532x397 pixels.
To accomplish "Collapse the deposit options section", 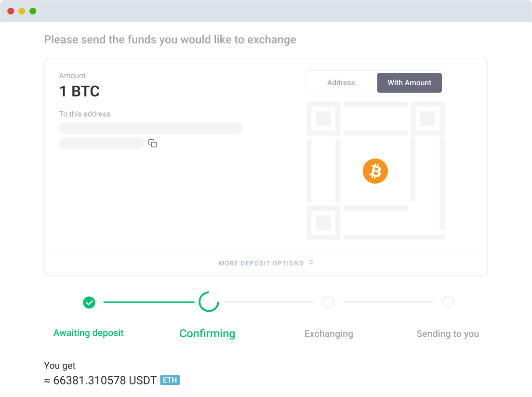I will (x=266, y=263).
